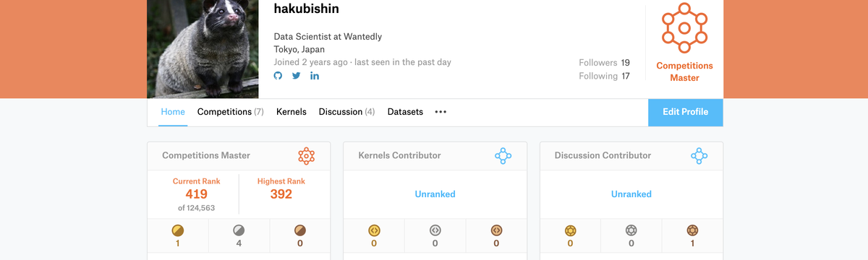Click the competitions silver medal icon
The height and width of the screenshot is (260, 868).
(x=239, y=230)
